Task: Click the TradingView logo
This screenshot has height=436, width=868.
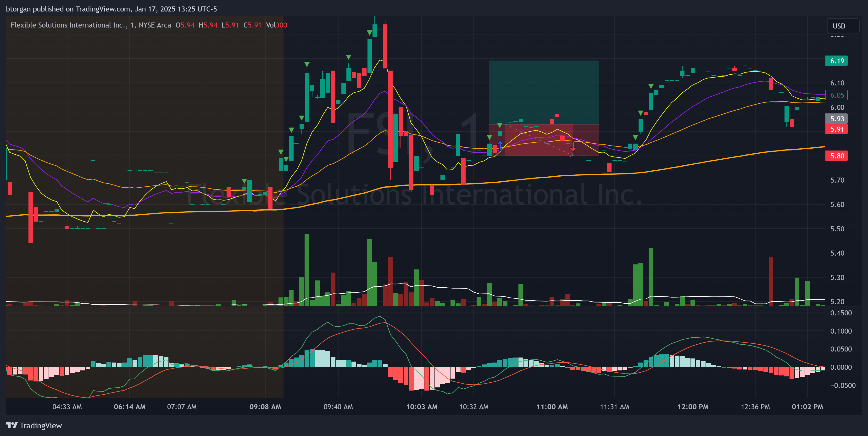Action: coord(34,425)
